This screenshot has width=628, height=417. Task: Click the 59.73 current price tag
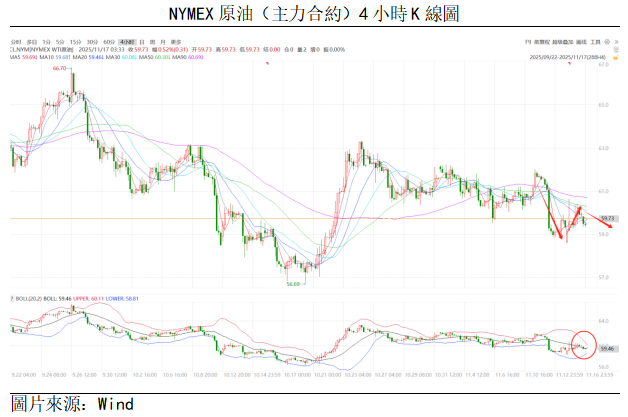pyautogui.click(x=607, y=218)
